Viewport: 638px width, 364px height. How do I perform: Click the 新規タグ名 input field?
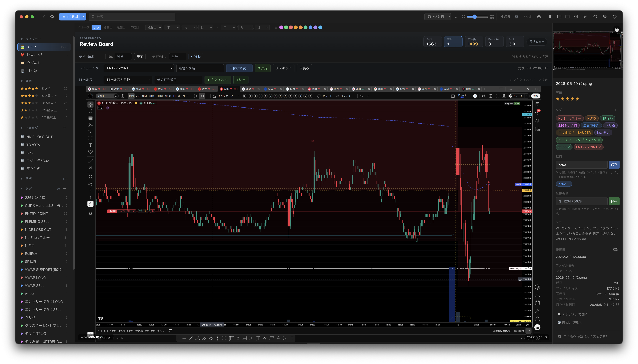click(200, 68)
